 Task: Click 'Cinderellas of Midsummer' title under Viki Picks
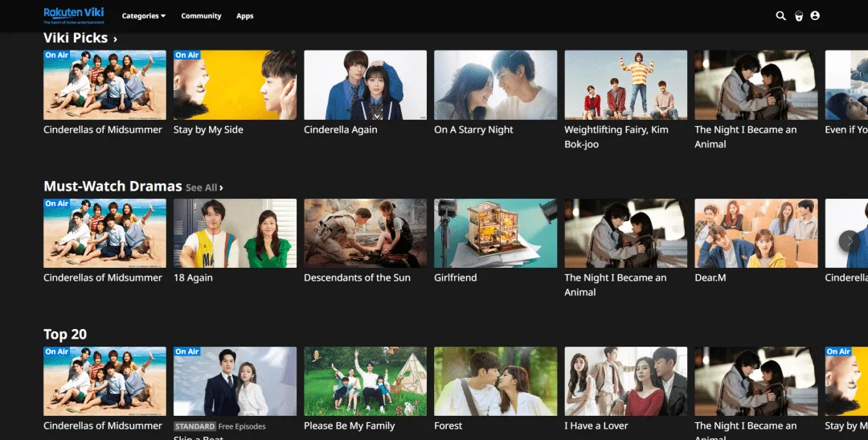coord(103,130)
